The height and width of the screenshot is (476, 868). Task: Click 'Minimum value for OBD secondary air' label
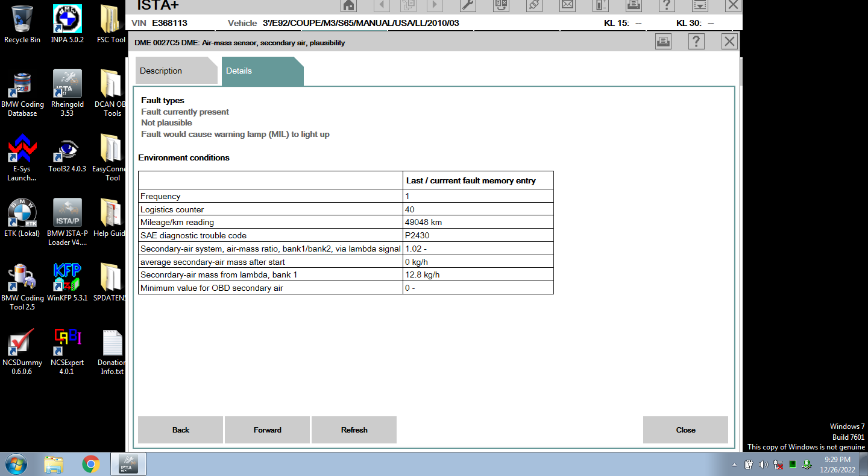pyautogui.click(x=212, y=288)
